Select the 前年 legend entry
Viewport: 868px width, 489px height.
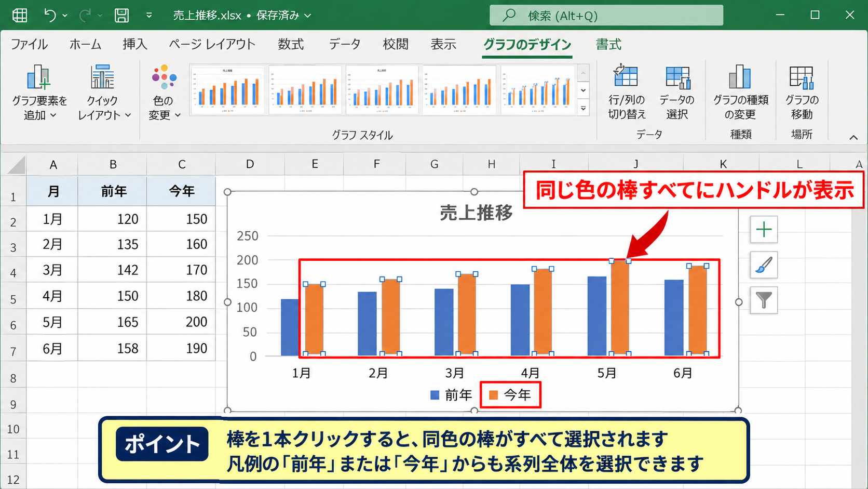[451, 395]
